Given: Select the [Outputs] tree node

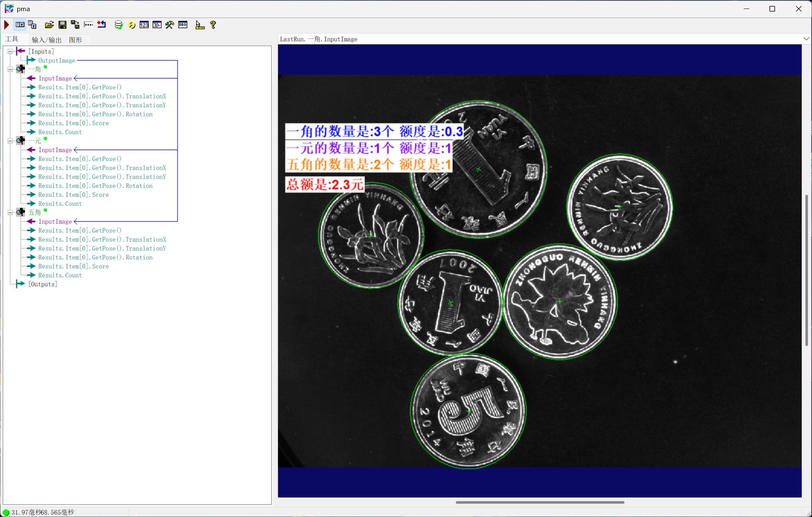Looking at the screenshot, I should pos(43,284).
